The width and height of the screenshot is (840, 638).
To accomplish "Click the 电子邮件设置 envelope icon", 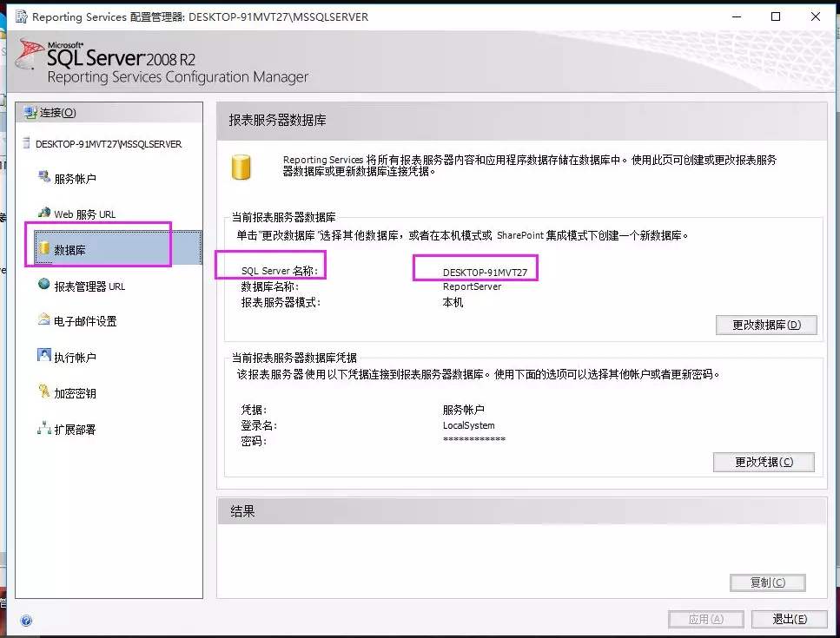I will pyautogui.click(x=44, y=319).
